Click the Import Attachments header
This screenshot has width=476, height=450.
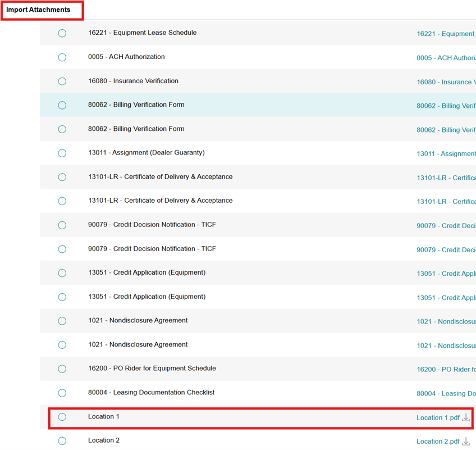tap(38, 10)
